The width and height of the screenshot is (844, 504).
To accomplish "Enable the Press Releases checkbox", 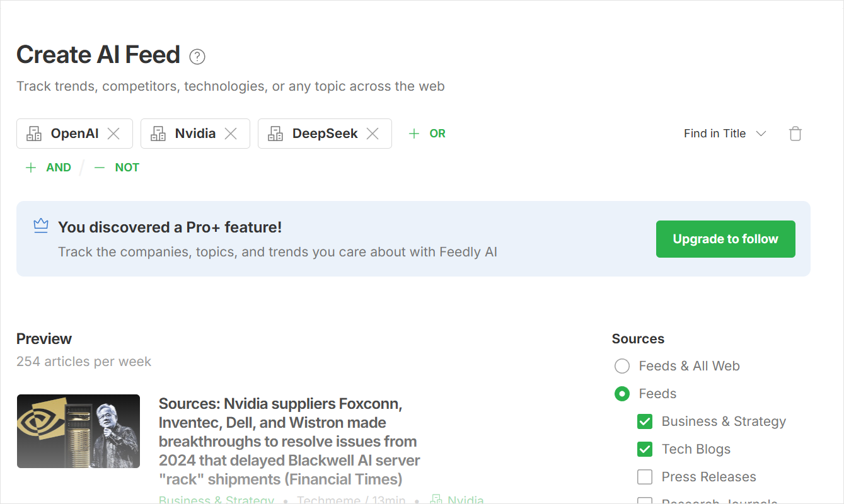I will pyautogui.click(x=645, y=477).
